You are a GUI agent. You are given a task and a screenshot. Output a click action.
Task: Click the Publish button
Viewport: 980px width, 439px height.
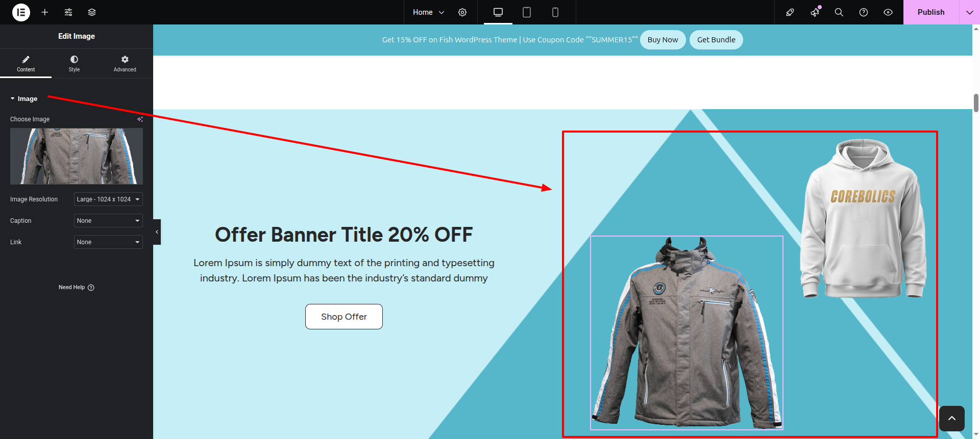pos(930,12)
